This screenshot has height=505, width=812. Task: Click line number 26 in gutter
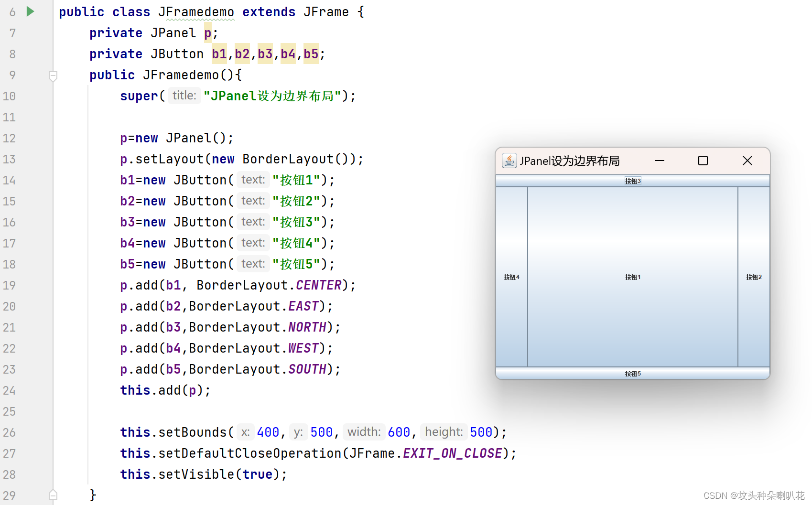point(9,432)
